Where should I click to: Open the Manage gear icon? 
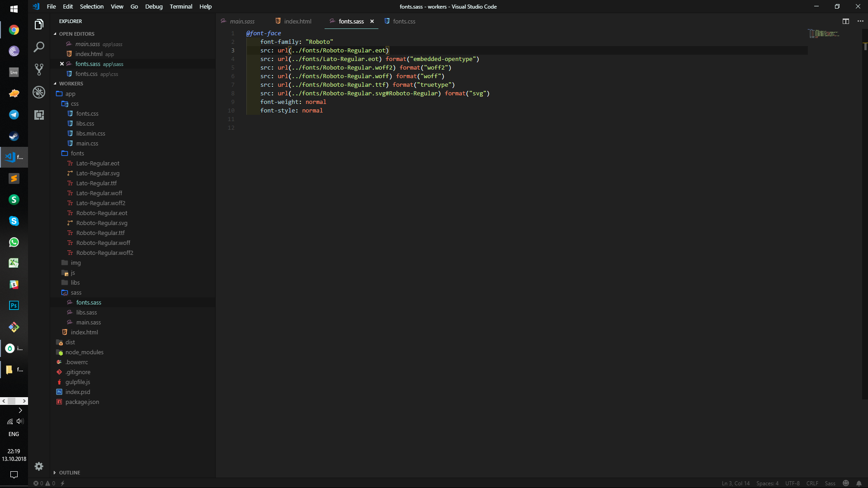click(x=39, y=466)
